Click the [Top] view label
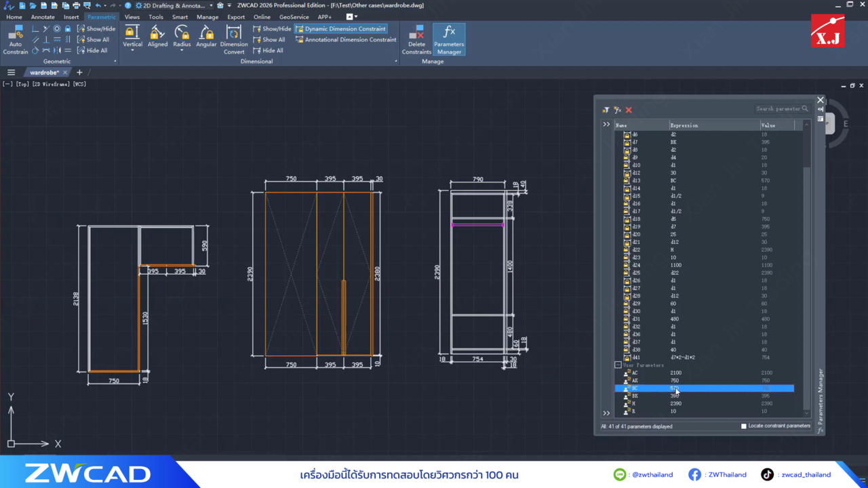 (x=22, y=84)
